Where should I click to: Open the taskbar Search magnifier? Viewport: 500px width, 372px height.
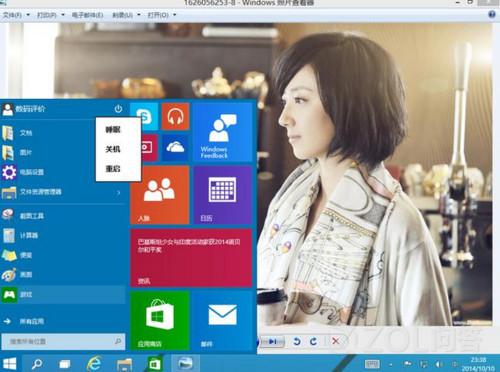click(x=37, y=364)
